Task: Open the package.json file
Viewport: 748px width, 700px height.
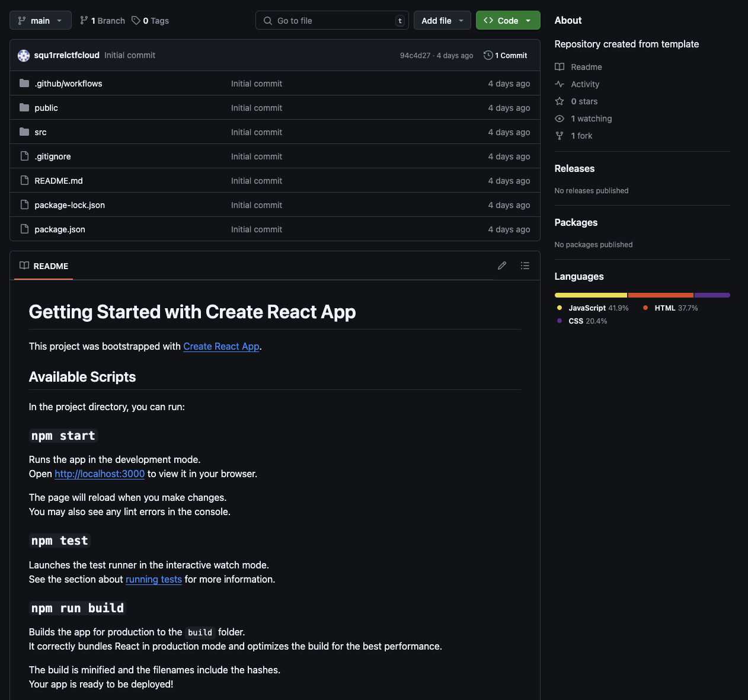Action: (60, 229)
